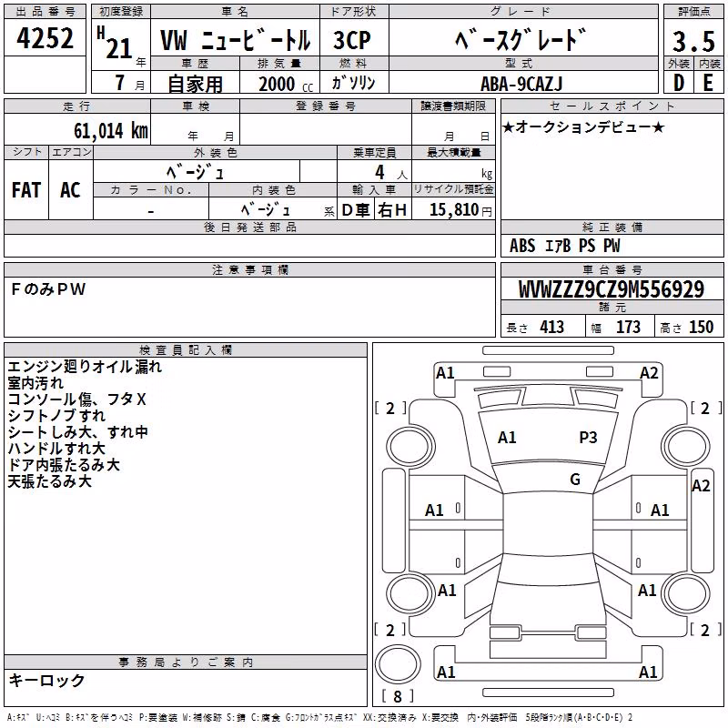Click the オークションデビュー sales point text

pyautogui.click(x=583, y=127)
